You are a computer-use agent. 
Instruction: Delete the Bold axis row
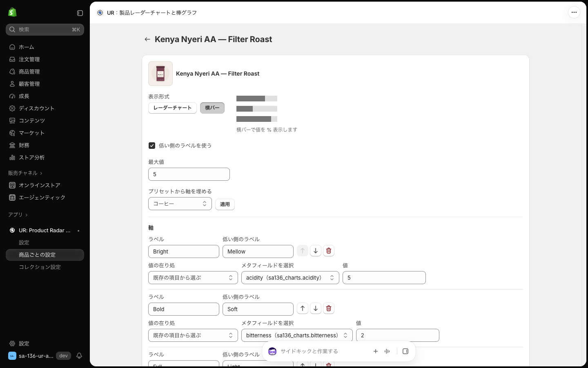329,308
